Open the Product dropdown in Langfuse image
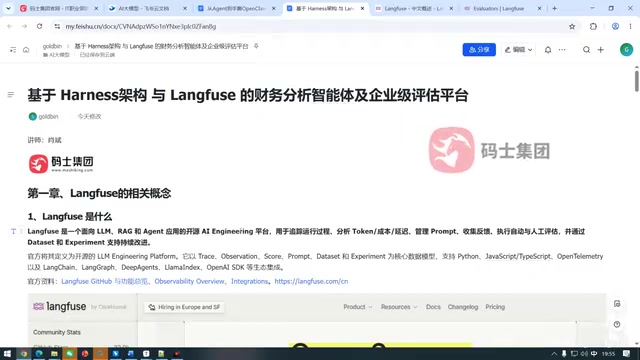 click(358, 307)
